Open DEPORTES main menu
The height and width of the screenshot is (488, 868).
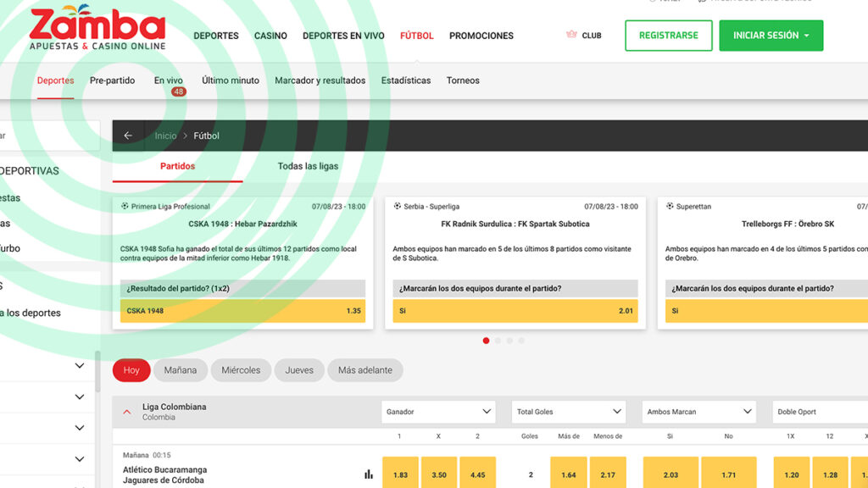pos(216,36)
